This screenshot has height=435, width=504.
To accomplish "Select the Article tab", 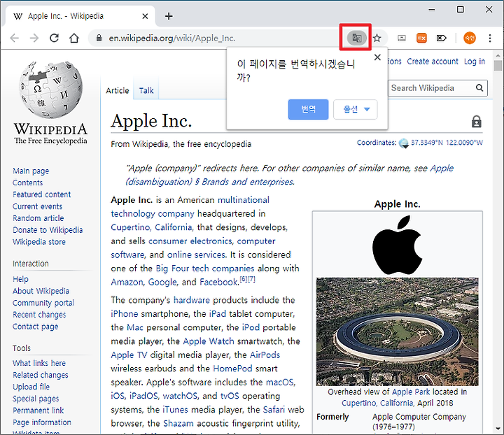I will (x=118, y=90).
